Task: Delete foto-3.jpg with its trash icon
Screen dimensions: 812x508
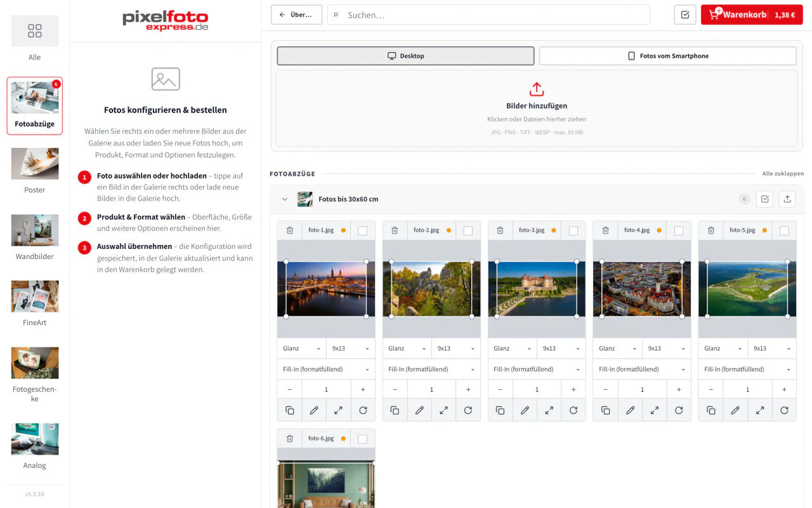Action: coord(500,231)
